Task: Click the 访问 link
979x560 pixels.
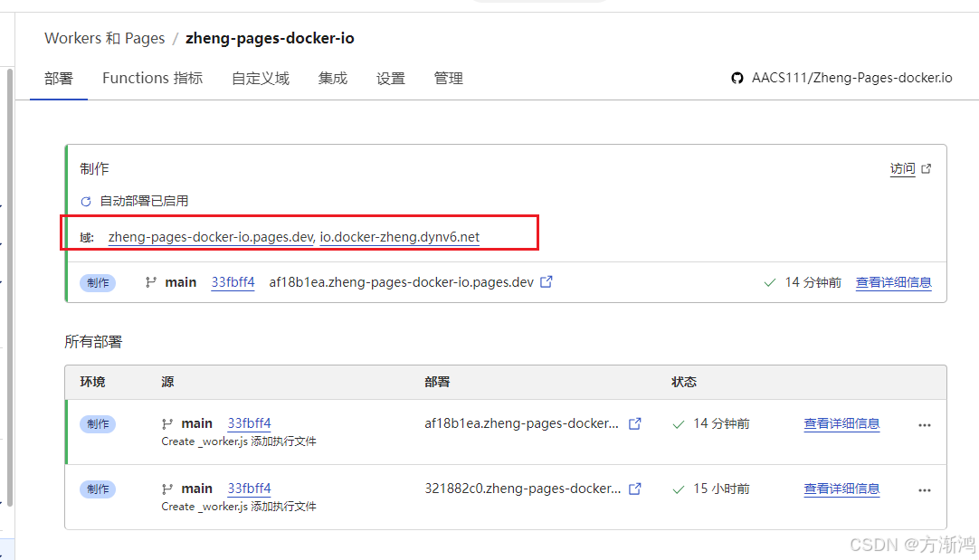Action: click(902, 168)
